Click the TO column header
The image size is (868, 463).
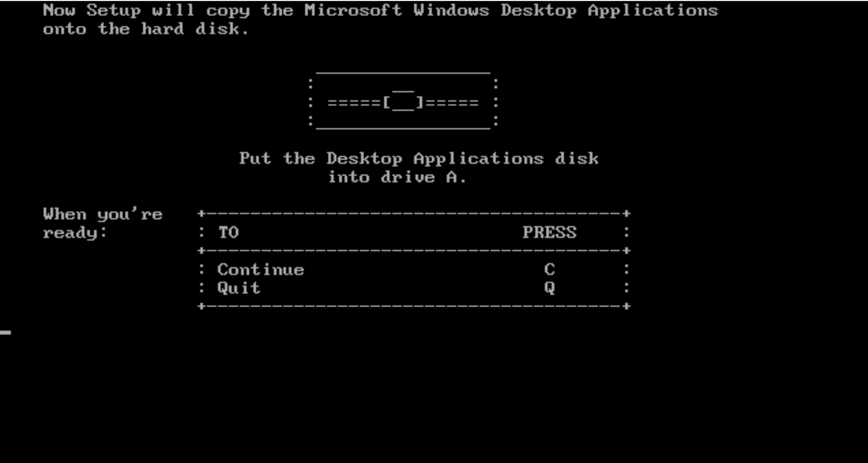click(228, 232)
